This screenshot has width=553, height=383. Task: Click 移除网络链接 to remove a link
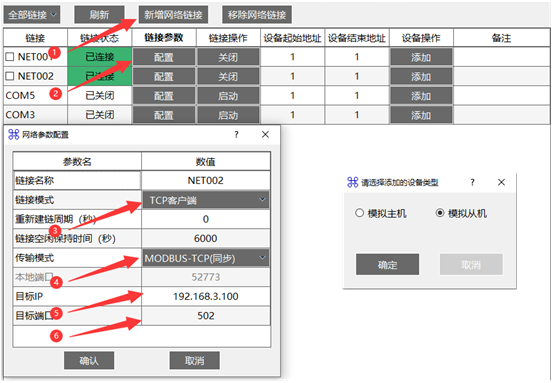click(256, 15)
